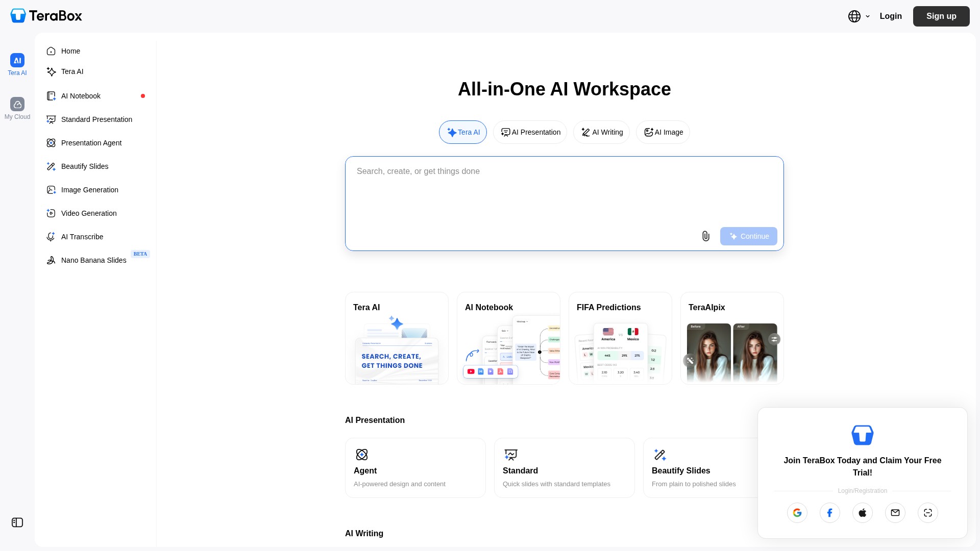Click the Continue button

[x=749, y=236]
